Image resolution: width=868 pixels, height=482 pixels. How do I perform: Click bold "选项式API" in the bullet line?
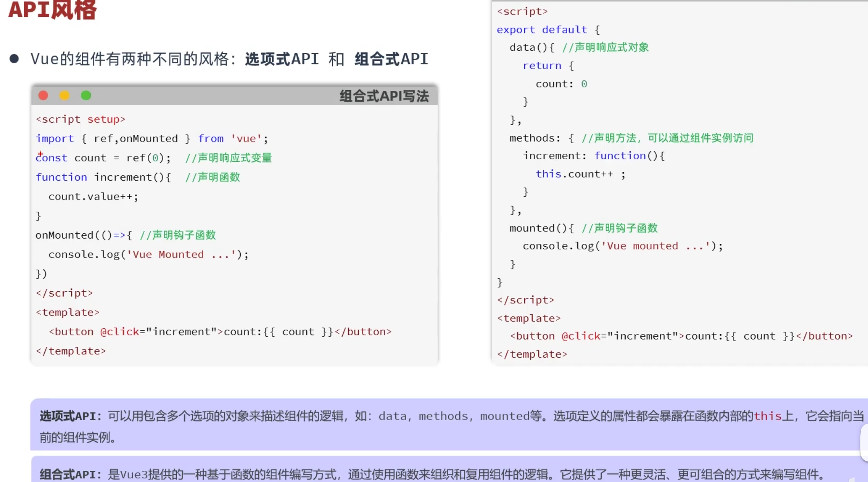click(x=282, y=59)
